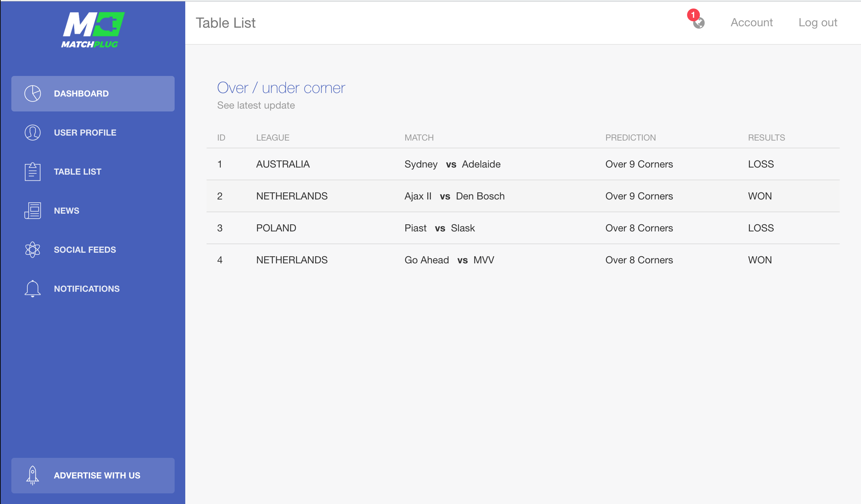
Task: Navigate to News
Action: point(93,211)
